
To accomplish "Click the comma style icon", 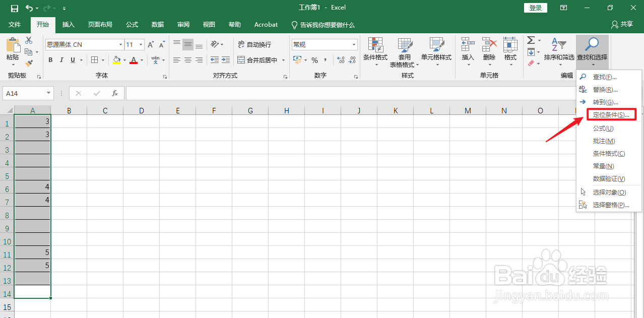I will pyautogui.click(x=326, y=60).
